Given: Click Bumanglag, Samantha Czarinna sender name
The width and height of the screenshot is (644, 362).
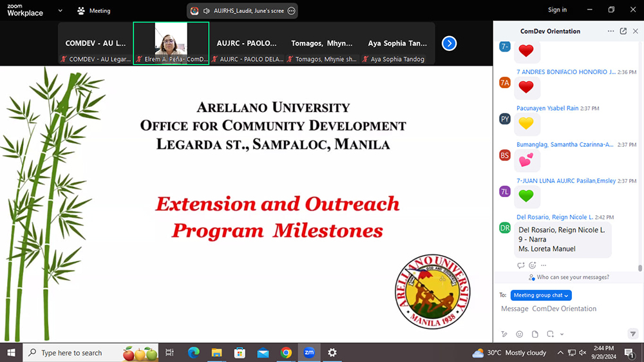Looking at the screenshot, I should click(x=565, y=144).
